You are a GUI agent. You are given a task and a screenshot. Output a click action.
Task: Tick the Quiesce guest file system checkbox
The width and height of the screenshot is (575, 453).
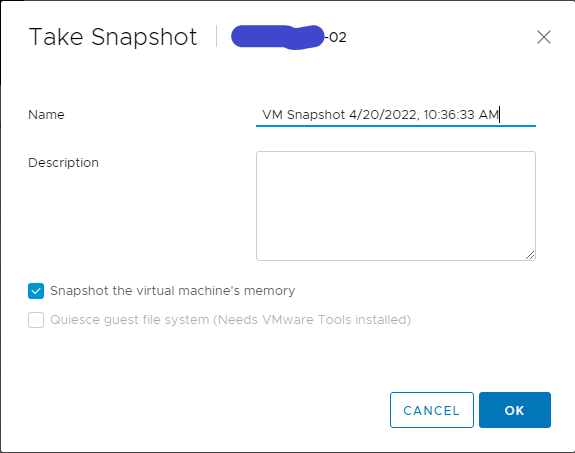tap(36, 320)
